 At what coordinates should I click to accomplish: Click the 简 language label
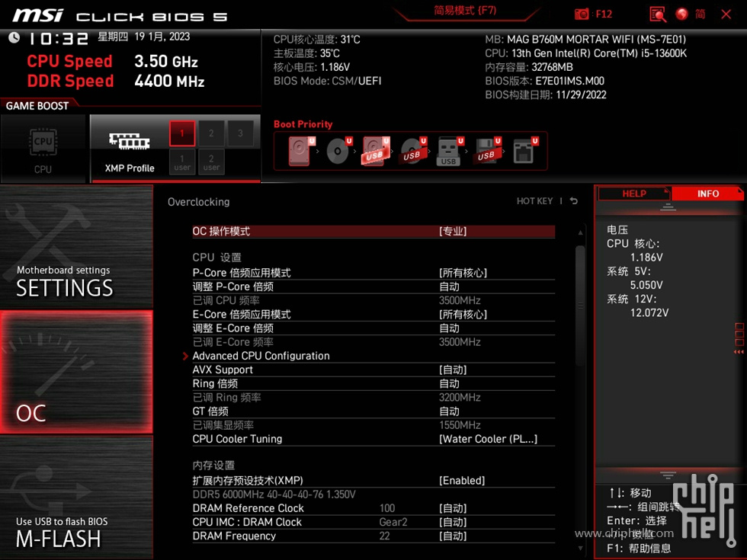[x=700, y=14]
